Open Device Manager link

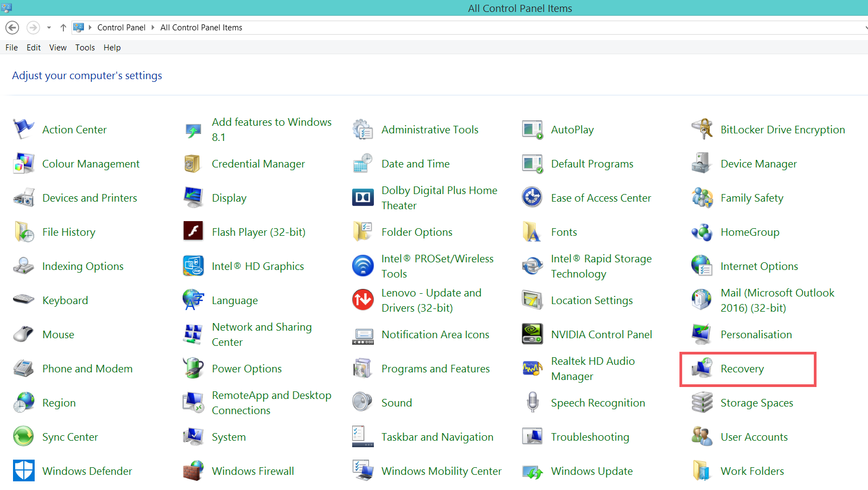point(759,164)
